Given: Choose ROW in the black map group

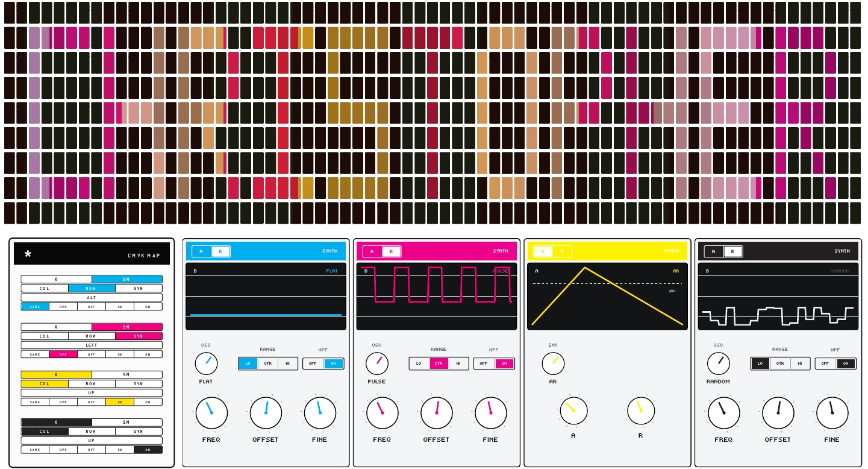Looking at the screenshot, I should [92, 431].
